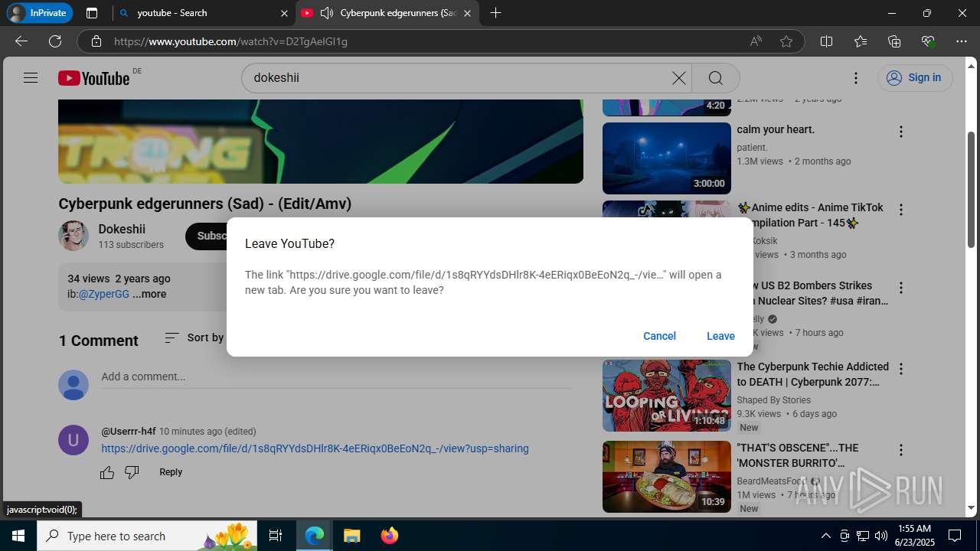Subscribe to the Dokeshii channel

click(x=207, y=236)
